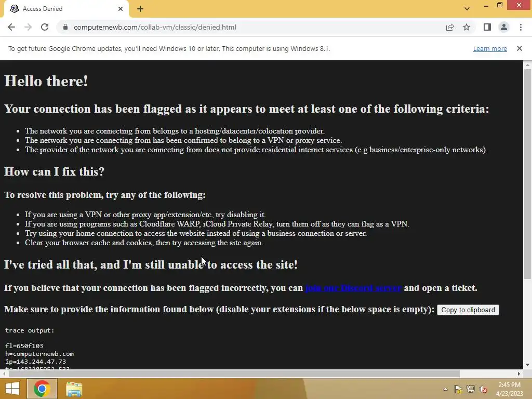This screenshot has height=399, width=532.
Task: Click the scroll up arrow
Action: (527, 64)
